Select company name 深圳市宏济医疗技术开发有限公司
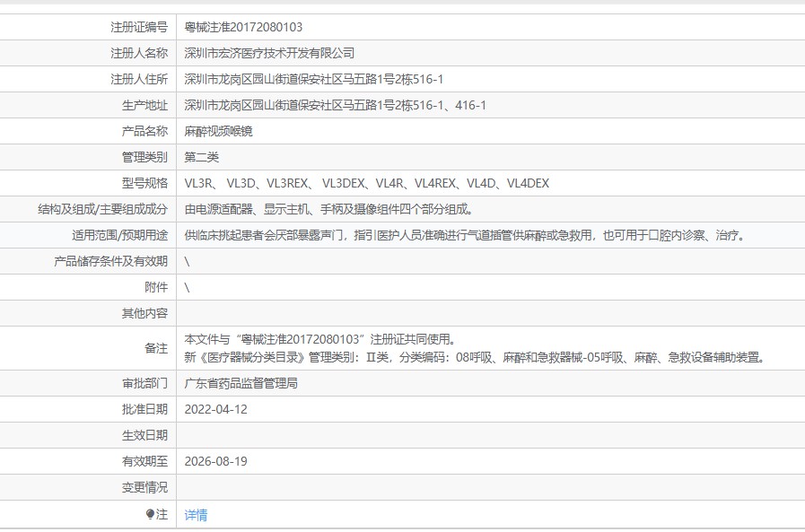805x532 pixels. pyautogui.click(x=269, y=53)
